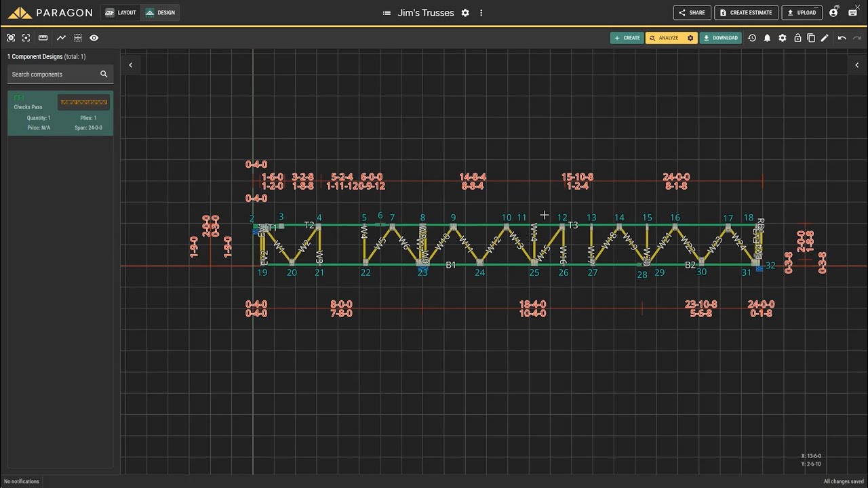Open Analyze settings gear
Viewport: 868px width, 488px height.
(690, 38)
